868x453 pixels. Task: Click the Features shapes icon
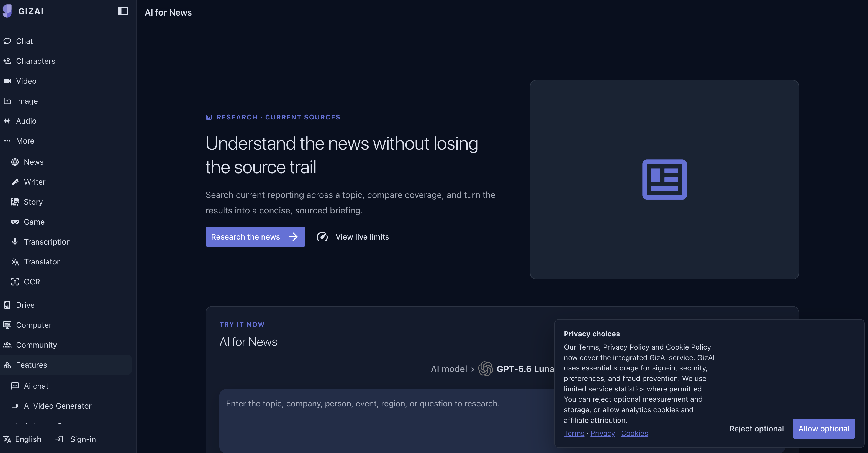pyautogui.click(x=7, y=365)
